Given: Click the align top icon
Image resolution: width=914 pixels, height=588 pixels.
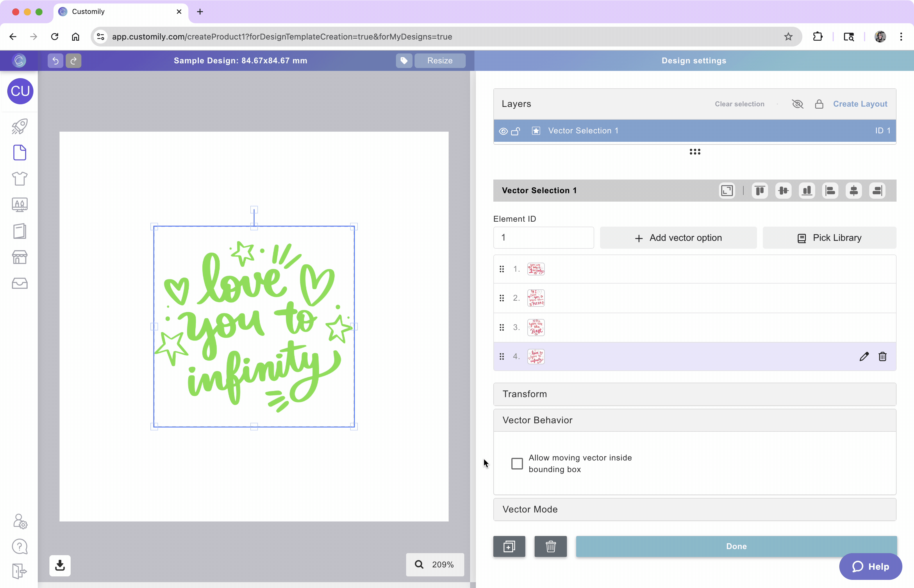Looking at the screenshot, I should point(760,191).
